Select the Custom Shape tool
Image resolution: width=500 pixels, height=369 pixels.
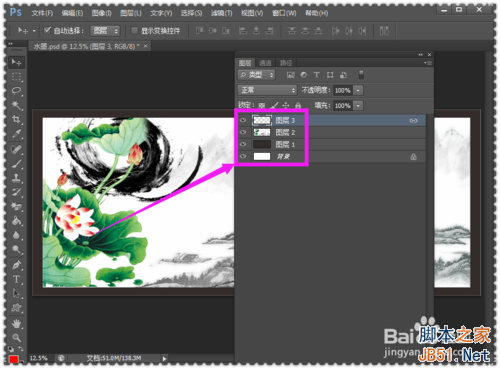[x=16, y=308]
